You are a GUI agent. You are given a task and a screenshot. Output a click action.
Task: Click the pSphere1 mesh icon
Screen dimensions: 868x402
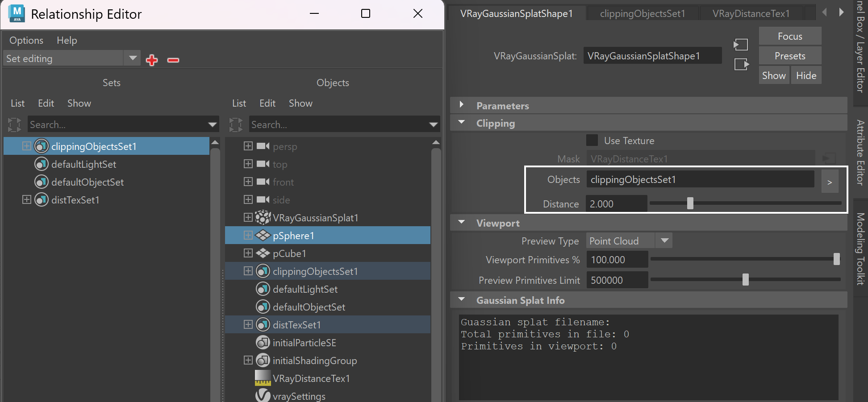[x=263, y=235]
